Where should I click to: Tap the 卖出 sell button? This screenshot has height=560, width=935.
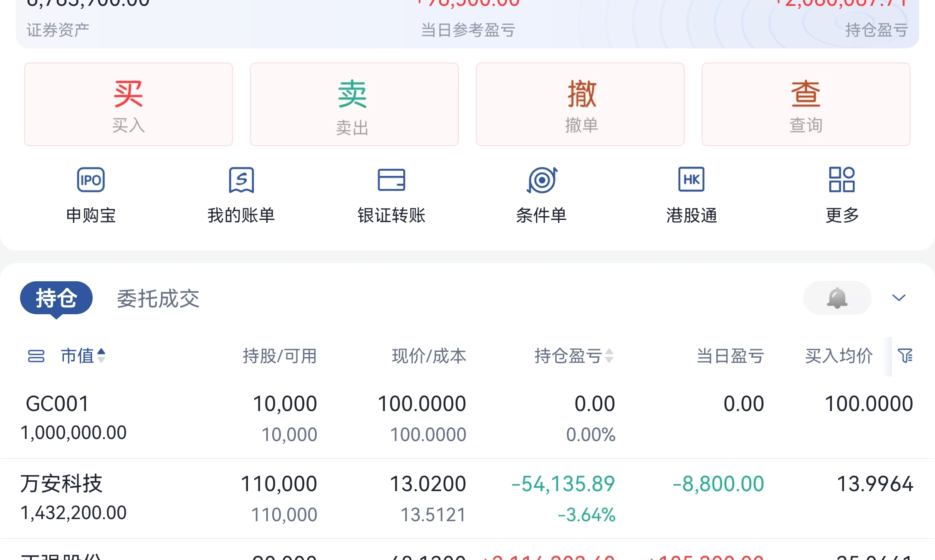(354, 104)
